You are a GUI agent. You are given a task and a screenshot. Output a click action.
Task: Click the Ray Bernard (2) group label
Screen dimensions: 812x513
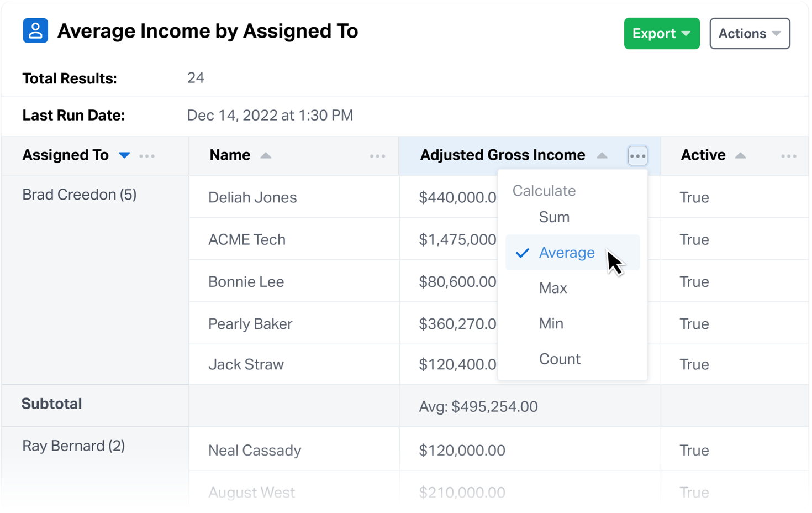click(73, 446)
